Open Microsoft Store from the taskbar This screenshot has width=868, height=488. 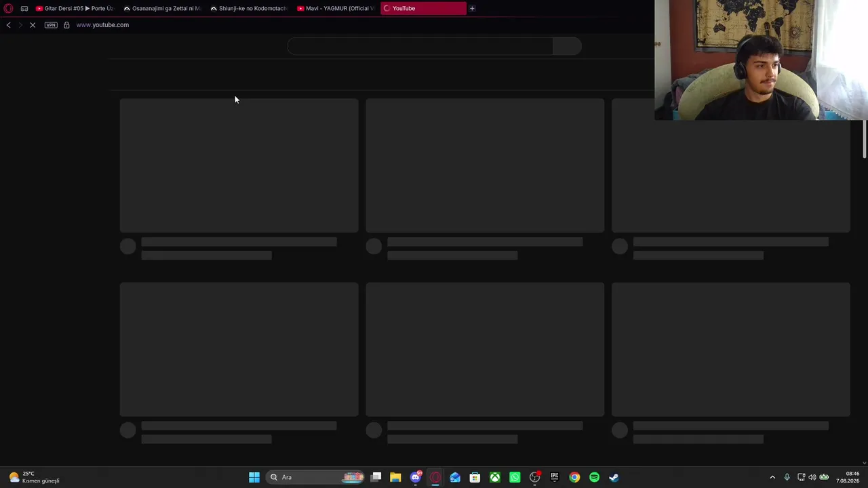(x=475, y=477)
